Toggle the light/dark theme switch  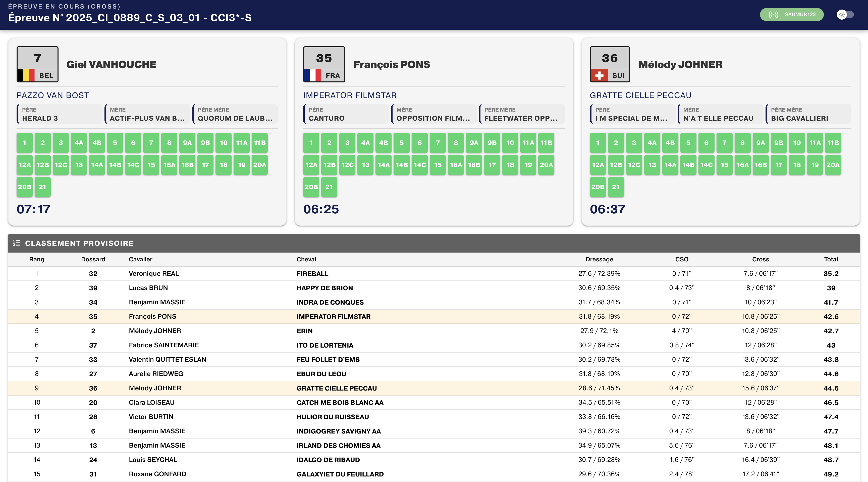(x=845, y=15)
